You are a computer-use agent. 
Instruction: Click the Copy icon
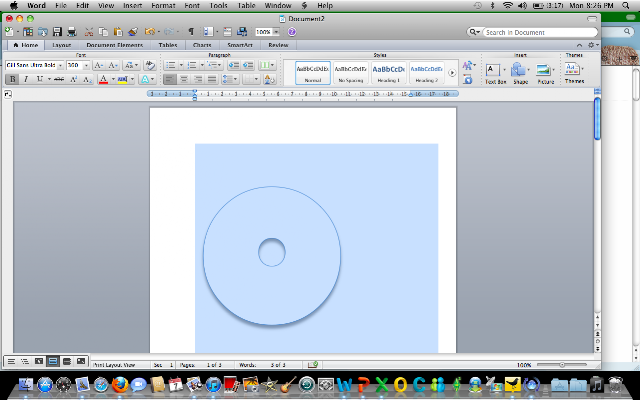click(x=104, y=32)
